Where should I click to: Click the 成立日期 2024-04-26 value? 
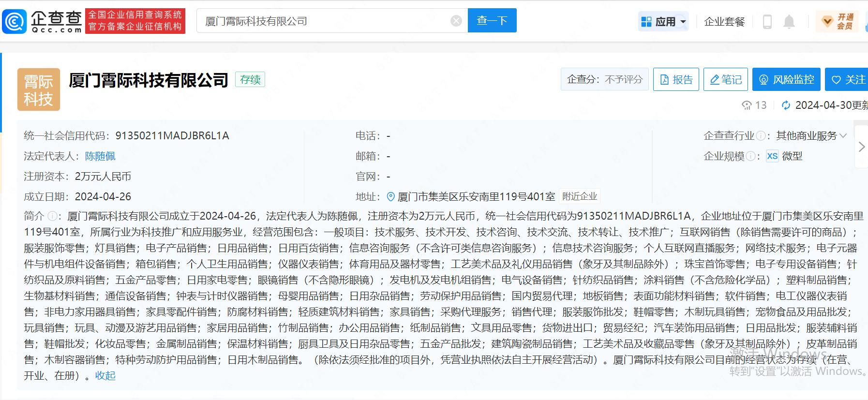click(103, 197)
